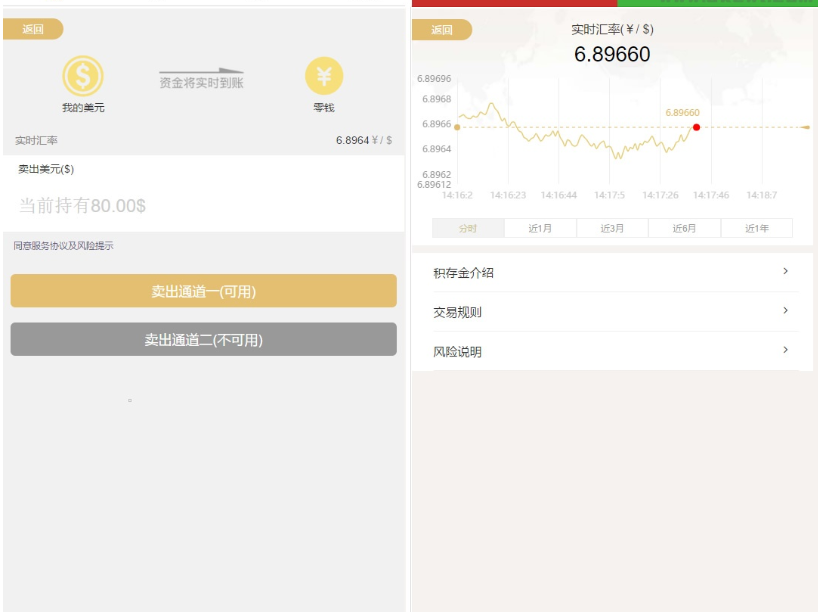This screenshot has height=612, width=818.
Task: View the 近1年 chart range
Action: [757, 228]
